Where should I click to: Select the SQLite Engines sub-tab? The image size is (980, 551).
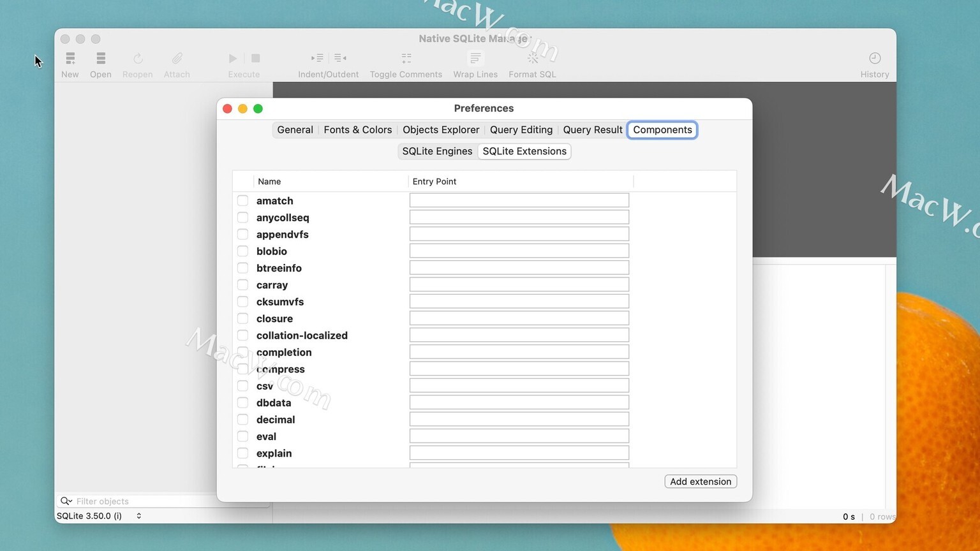pyautogui.click(x=437, y=151)
